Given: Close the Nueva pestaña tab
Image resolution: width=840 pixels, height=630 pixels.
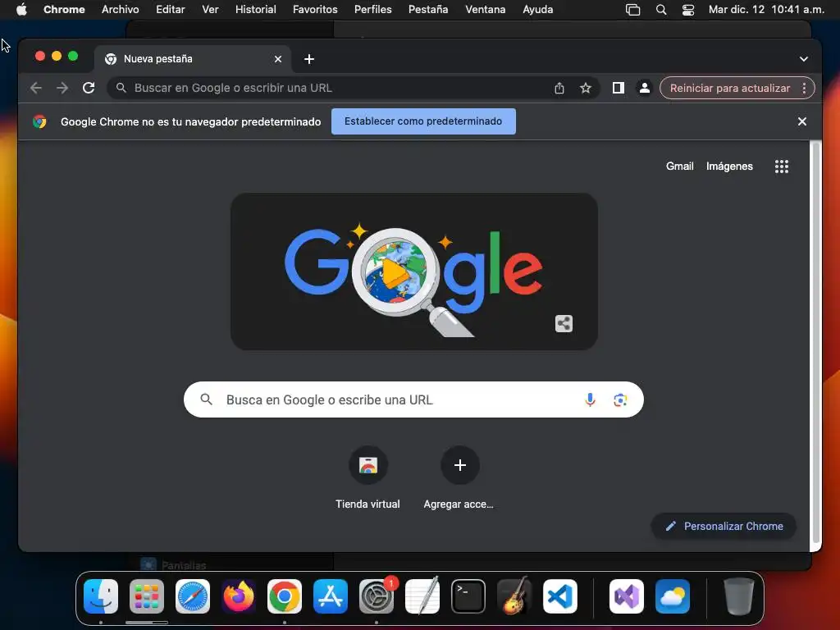Looking at the screenshot, I should coord(278,59).
